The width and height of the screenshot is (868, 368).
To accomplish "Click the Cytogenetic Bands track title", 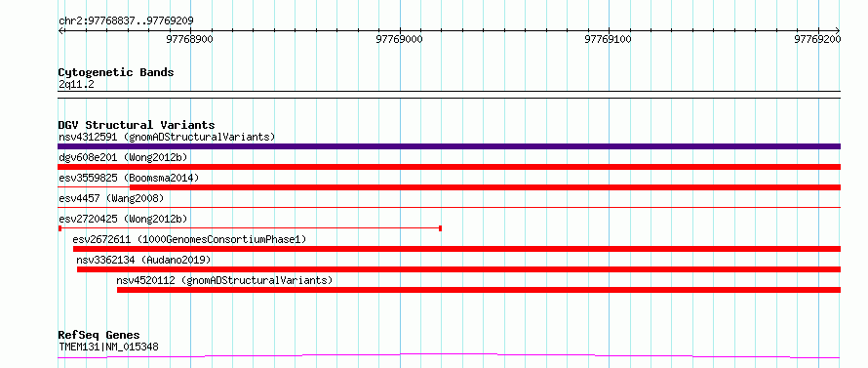I will tap(116, 72).
